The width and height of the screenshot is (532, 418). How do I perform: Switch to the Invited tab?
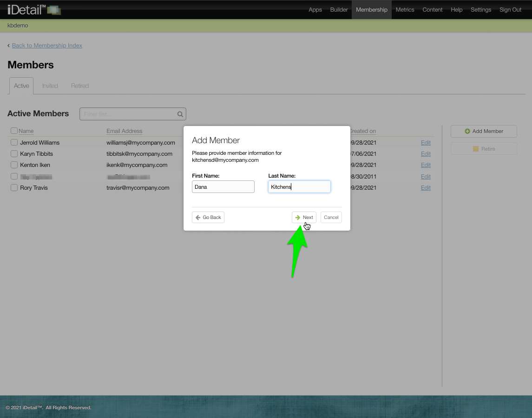click(x=50, y=86)
